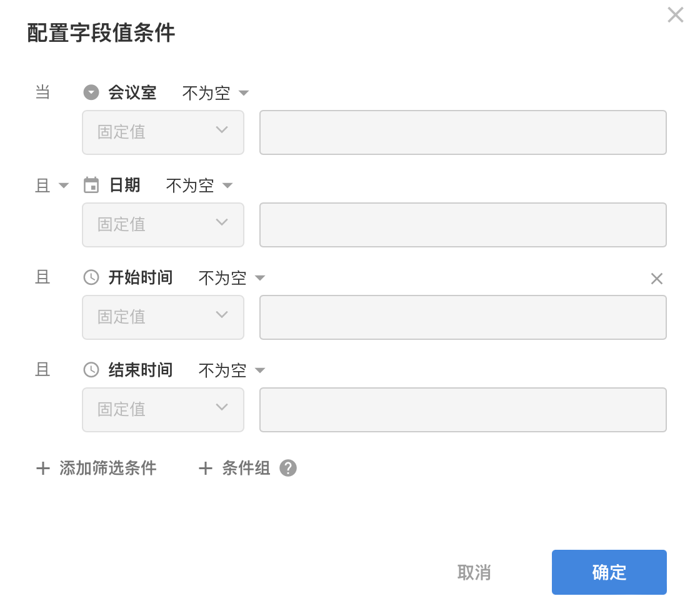Click the 日期 calendar field icon
Image resolution: width=695 pixels, height=616 pixels.
[91, 186]
